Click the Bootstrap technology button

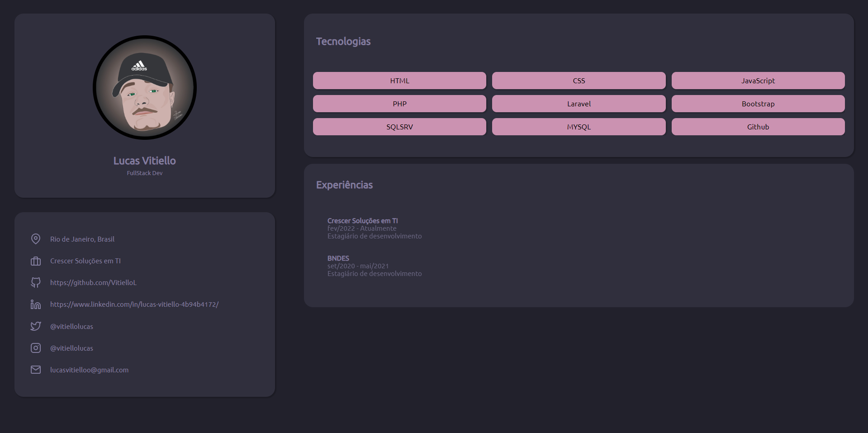pyautogui.click(x=758, y=104)
